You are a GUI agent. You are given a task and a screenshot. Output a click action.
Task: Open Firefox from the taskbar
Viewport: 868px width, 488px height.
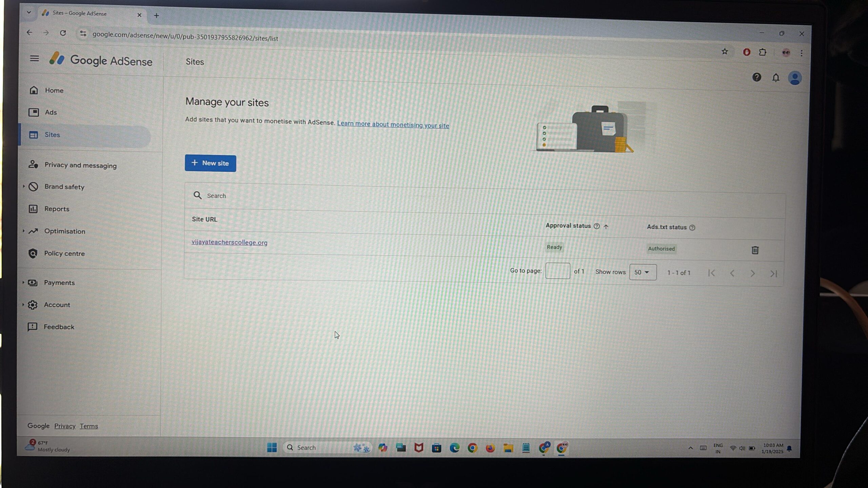(490, 448)
